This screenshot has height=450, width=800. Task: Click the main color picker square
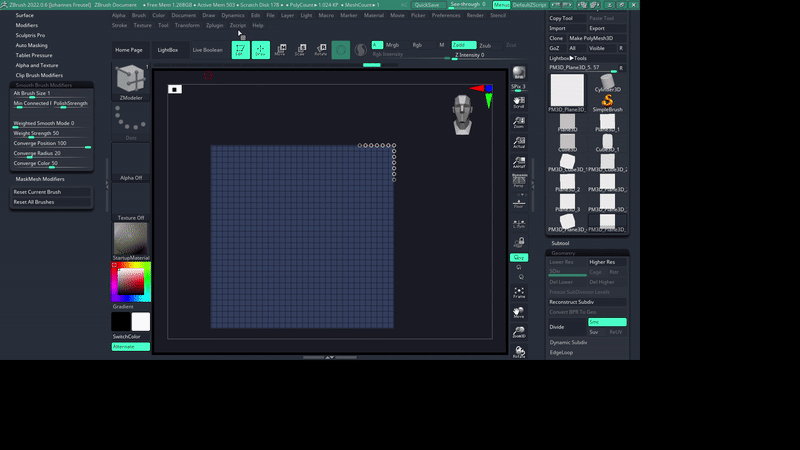point(131,283)
